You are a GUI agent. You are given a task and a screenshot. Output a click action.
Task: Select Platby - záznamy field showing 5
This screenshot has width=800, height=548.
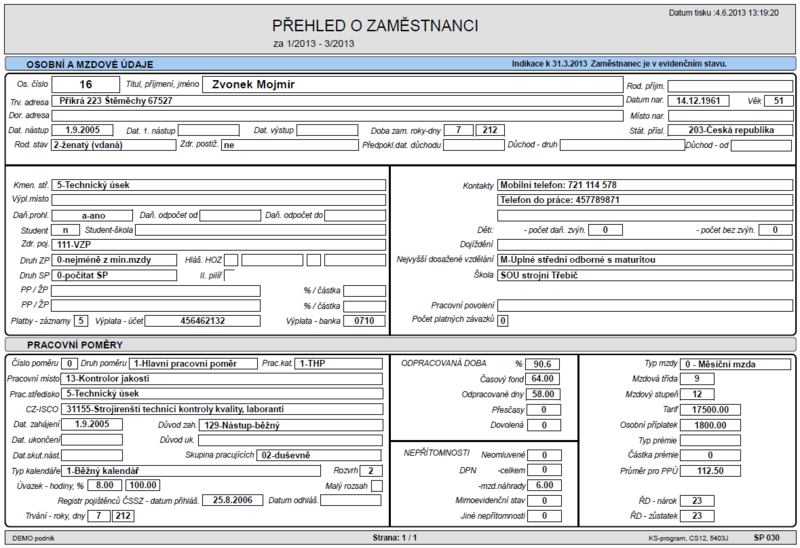[x=81, y=321]
